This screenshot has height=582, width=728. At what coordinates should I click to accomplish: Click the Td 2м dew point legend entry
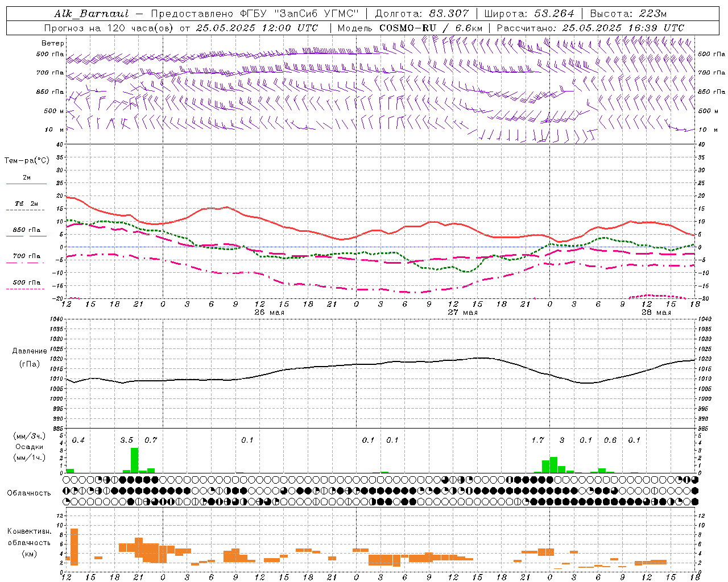(x=26, y=203)
